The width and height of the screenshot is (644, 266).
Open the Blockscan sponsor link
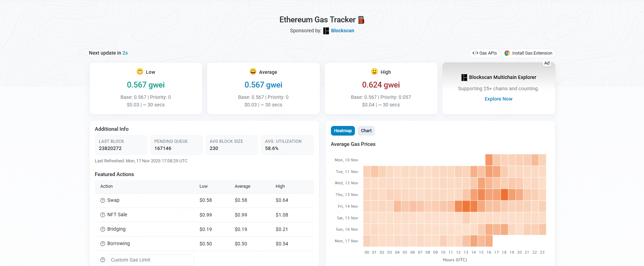(342, 31)
